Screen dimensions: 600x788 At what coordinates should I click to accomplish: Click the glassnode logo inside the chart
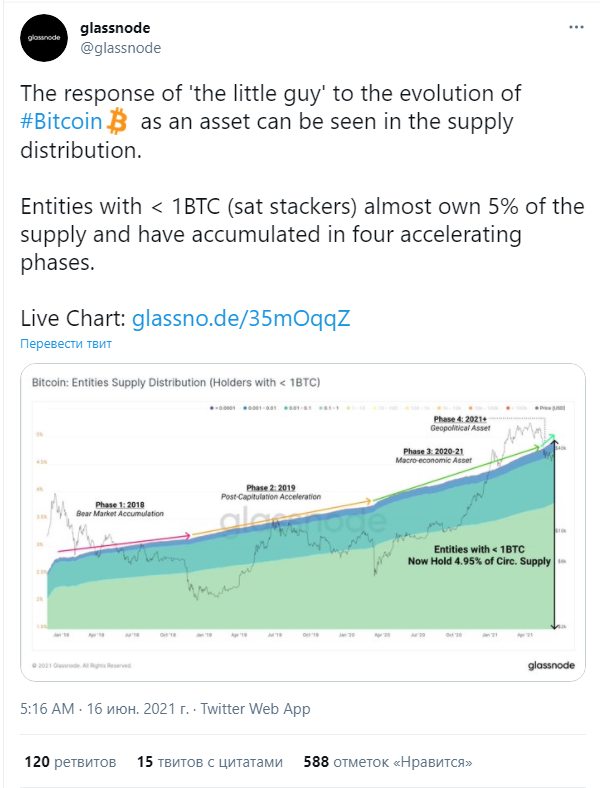[x=551, y=665]
